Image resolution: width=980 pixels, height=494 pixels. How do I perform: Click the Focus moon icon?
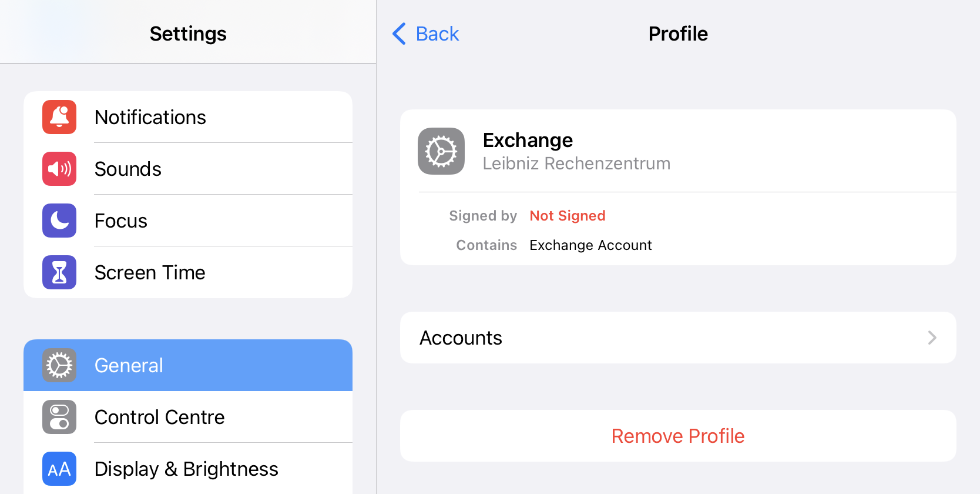point(59,221)
